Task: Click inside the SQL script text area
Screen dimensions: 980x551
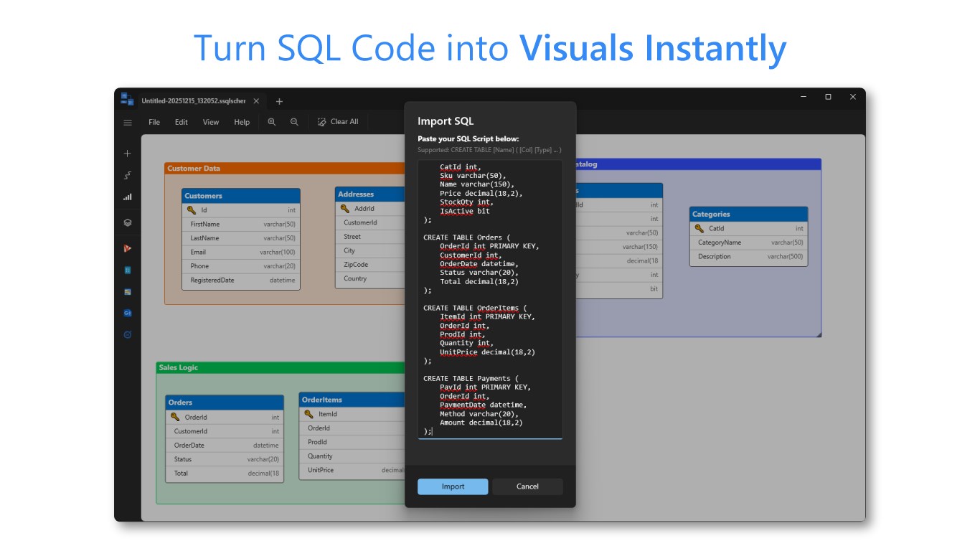Action: 490,299
